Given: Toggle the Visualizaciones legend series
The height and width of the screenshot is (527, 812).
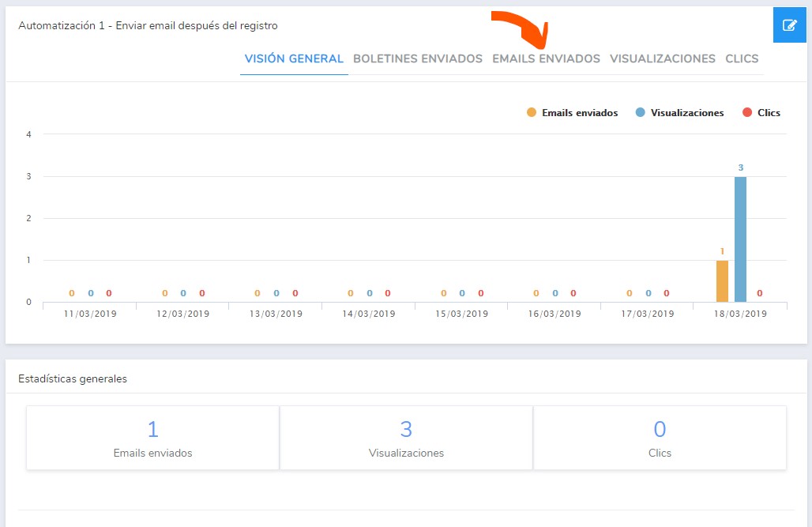Looking at the screenshot, I should coord(679,112).
